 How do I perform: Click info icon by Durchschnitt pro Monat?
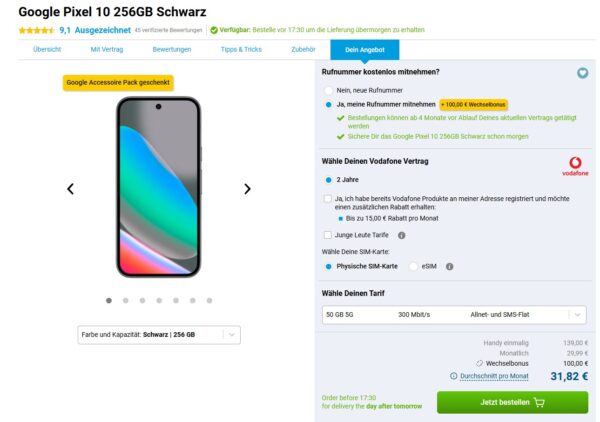click(453, 376)
